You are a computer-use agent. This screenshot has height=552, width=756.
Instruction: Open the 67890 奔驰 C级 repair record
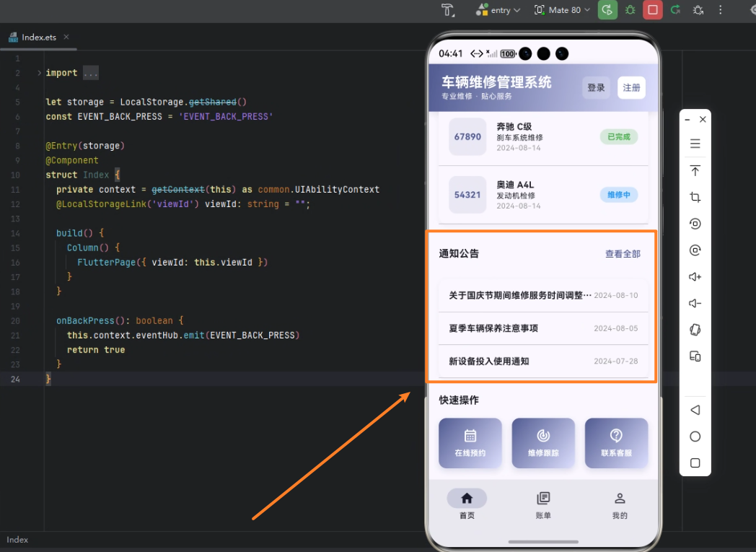click(x=543, y=137)
